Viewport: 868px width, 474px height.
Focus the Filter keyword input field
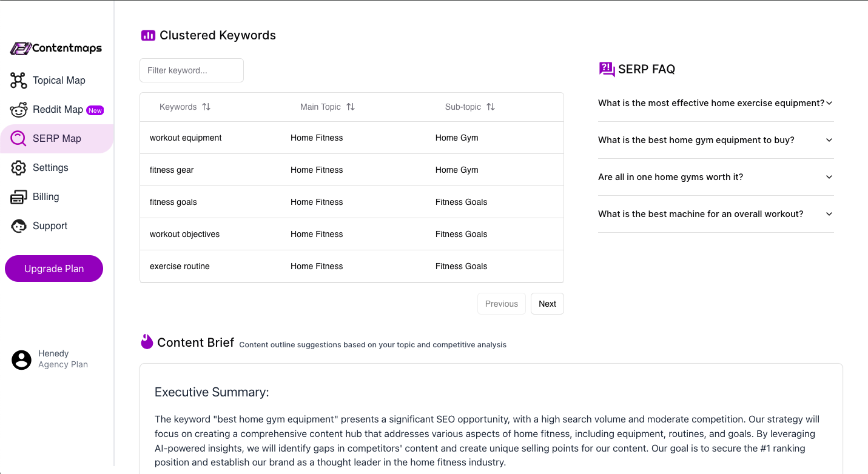[192, 70]
